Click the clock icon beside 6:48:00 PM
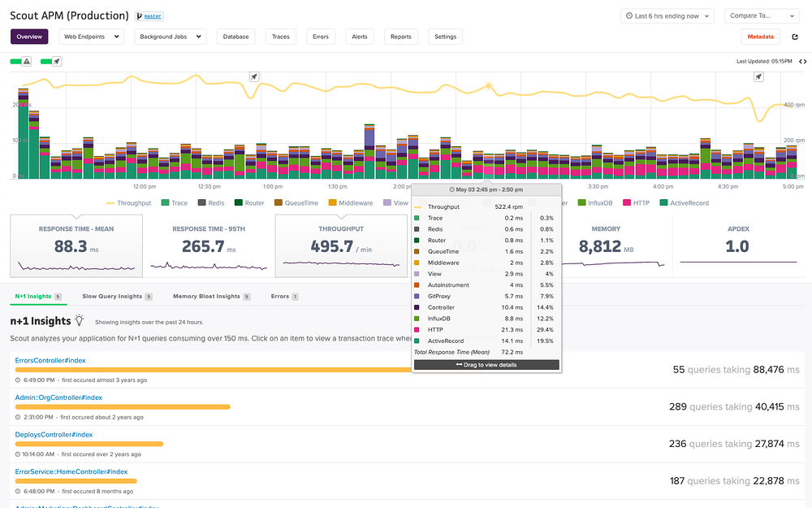812x508 pixels. tap(18, 492)
